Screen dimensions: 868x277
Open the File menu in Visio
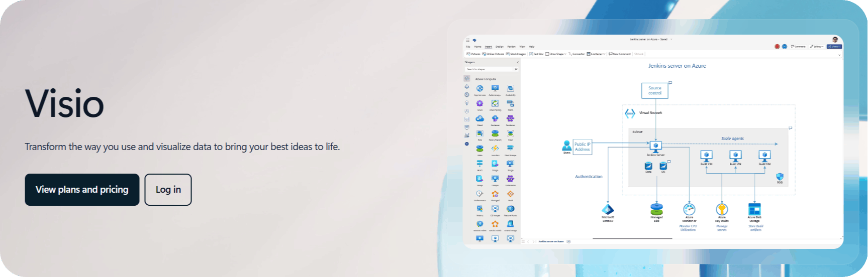pyautogui.click(x=468, y=47)
